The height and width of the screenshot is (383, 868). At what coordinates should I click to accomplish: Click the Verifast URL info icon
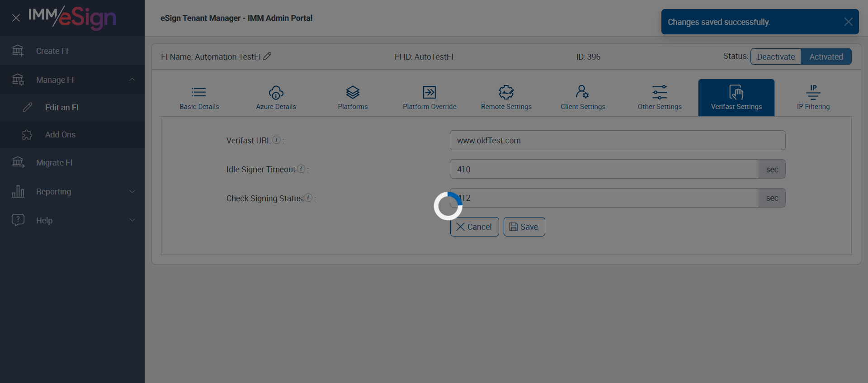click(x=277, y=140)
